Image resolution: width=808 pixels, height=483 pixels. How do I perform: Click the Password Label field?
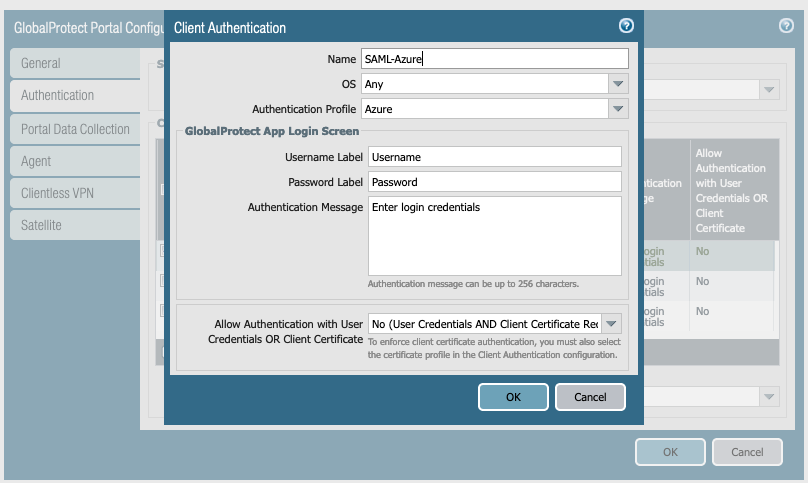[495, 182]
